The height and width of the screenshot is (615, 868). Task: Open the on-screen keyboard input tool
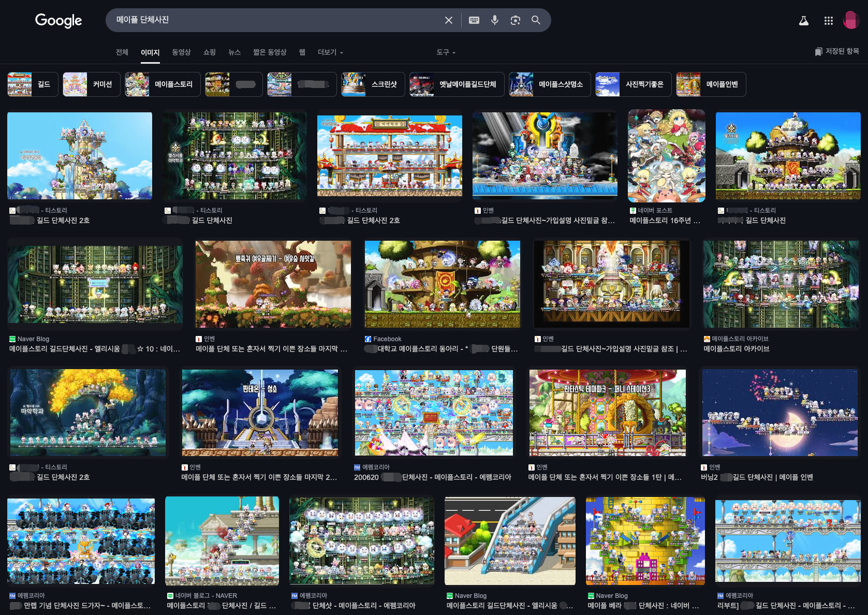[x=474, y=20]
